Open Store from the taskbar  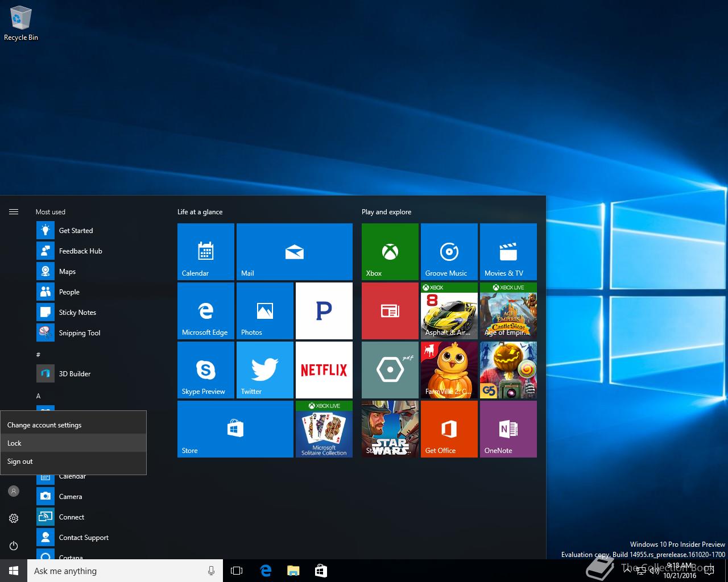[321, 571]
